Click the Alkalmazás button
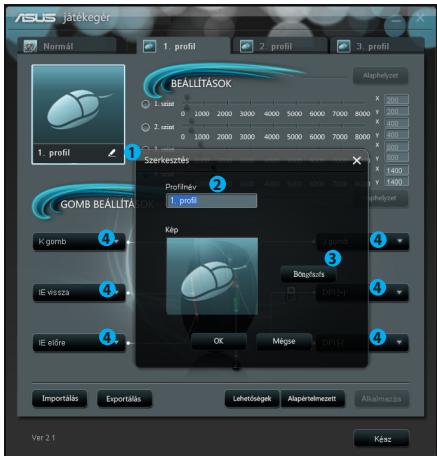 (381, 399)
